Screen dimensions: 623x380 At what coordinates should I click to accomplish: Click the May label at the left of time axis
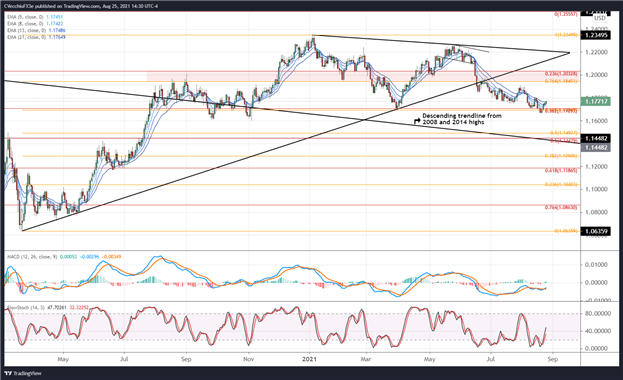click(x=63, y=359)
